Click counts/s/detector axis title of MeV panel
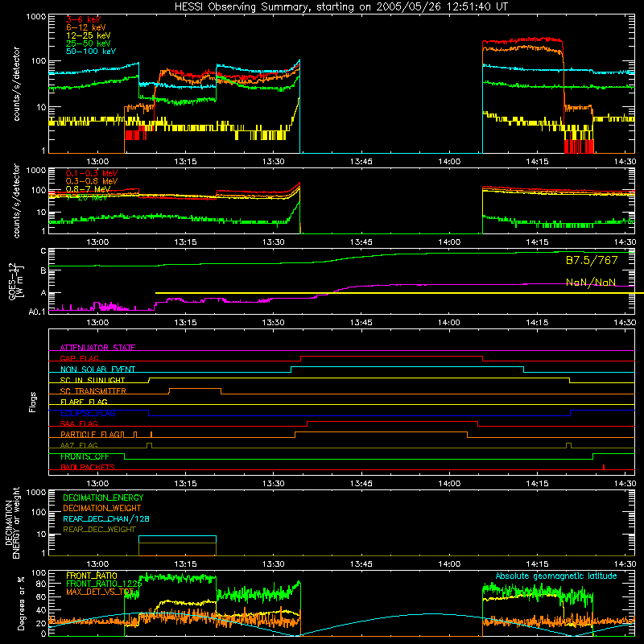This screenshot has height=644, width=644. coord(16,200)
